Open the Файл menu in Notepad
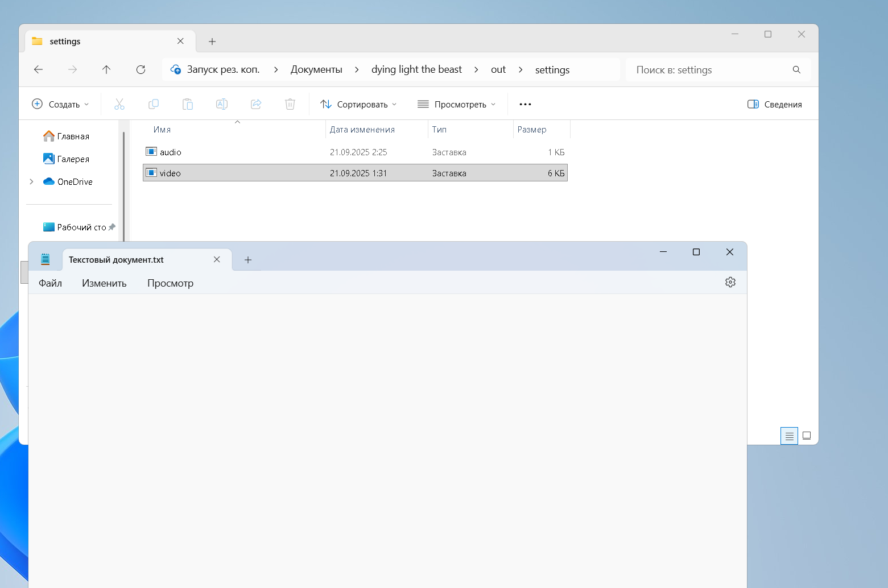Image resolution: width=888 pixels, height=588 pixels. click(x=50, y=283)
